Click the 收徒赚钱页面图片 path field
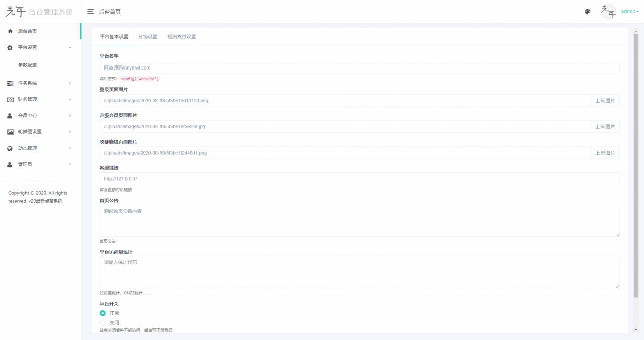644x340 pixels. point(345,153)
